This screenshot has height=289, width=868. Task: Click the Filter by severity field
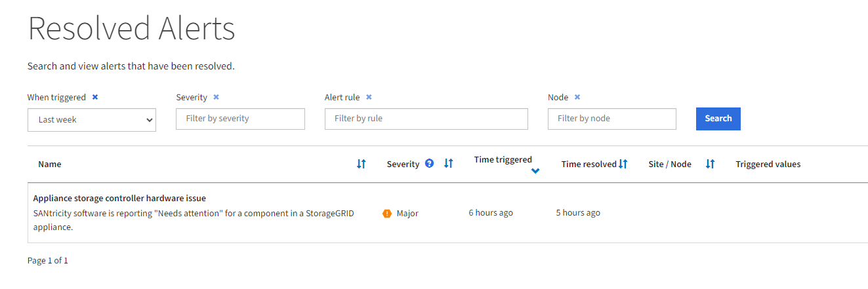click(240, 119)
